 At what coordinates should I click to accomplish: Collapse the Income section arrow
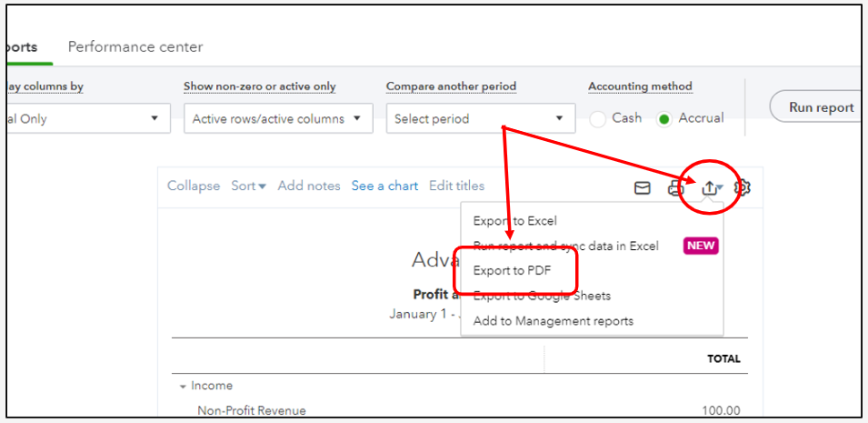pos(183,387)
